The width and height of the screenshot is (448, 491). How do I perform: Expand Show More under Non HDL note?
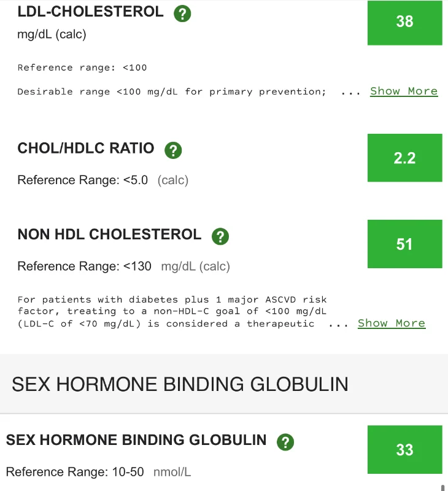(x=392, y=323)
